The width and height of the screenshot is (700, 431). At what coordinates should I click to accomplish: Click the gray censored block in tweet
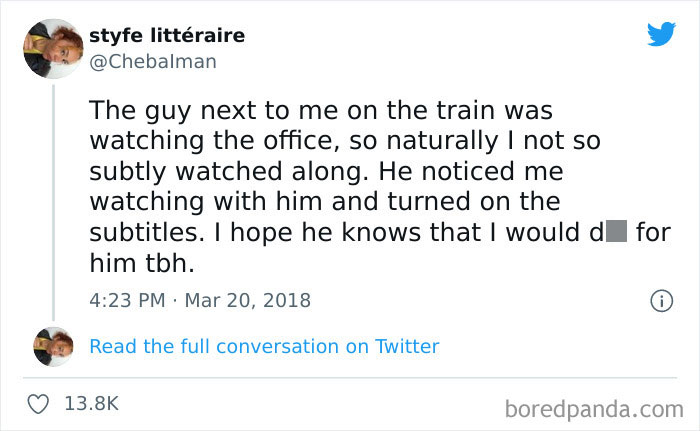[x=616, y=233]
